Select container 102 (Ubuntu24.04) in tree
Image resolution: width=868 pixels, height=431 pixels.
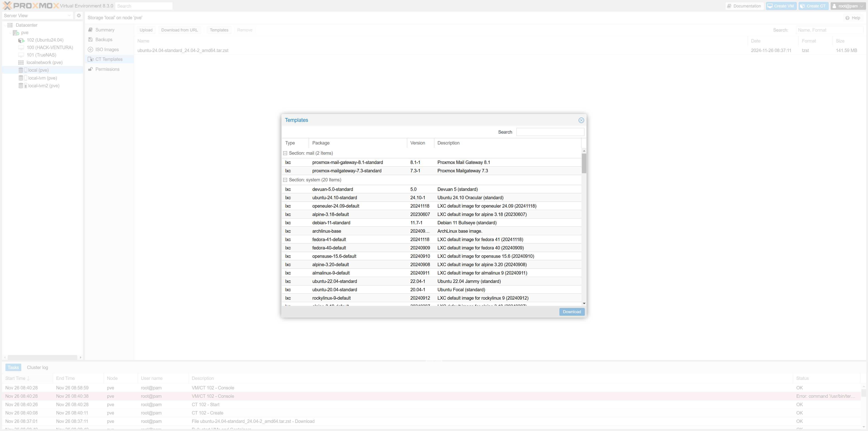coord(45,40)
